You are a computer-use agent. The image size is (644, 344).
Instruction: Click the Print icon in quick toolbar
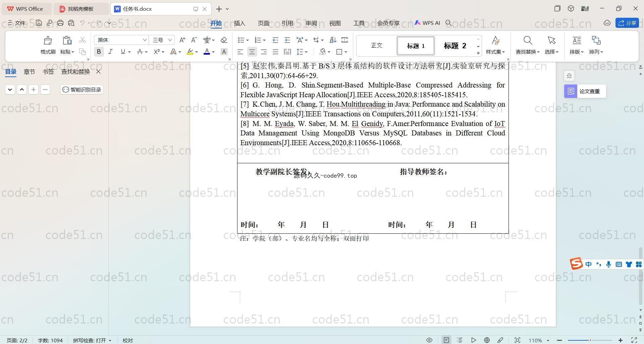[60, 23]
